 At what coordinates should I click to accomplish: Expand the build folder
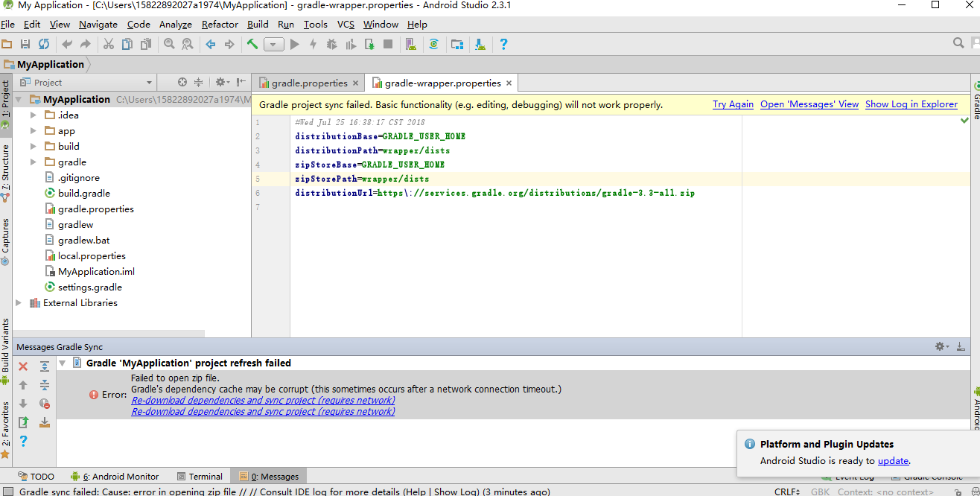(33, 147)
